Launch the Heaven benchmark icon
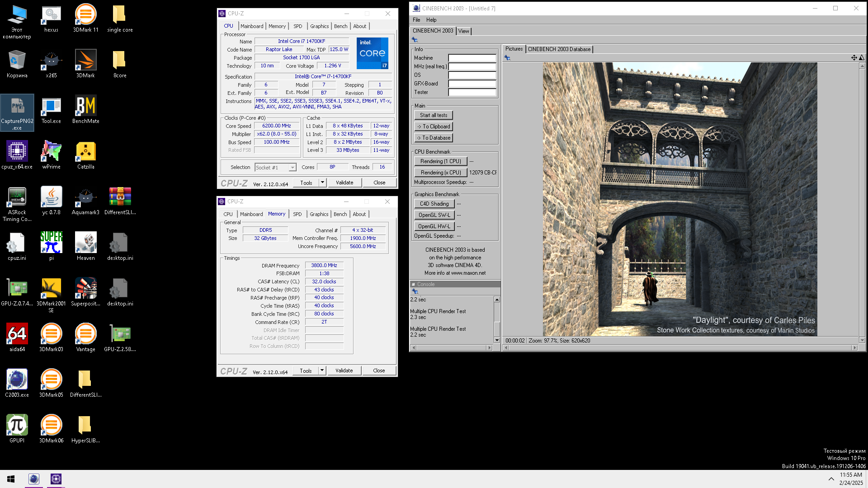The height and width of the screenshot is (488, 868). [85, 247]
